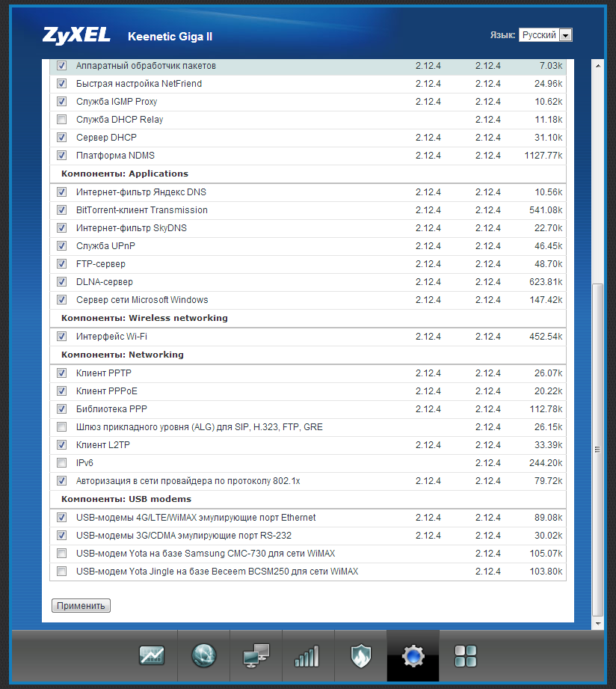Enable USB-модем Yota Jingle checkbox
The height and width of the screenshot is (689, 616).
click(x=62, y=572)
